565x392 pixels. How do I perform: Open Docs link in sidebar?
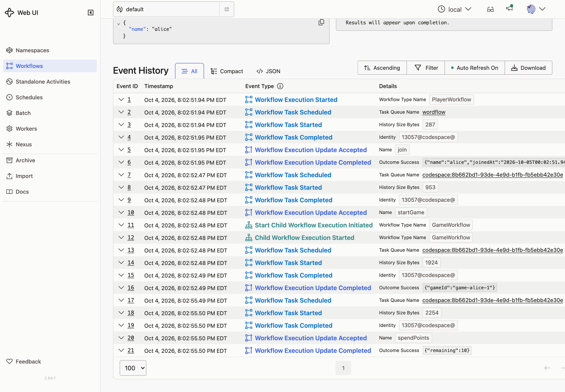coord(50,192)
